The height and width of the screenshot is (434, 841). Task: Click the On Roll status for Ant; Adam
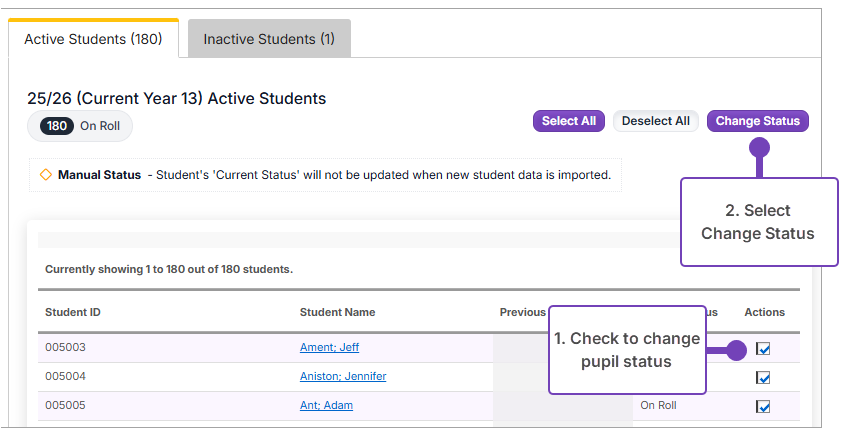[x=658, y=406]
